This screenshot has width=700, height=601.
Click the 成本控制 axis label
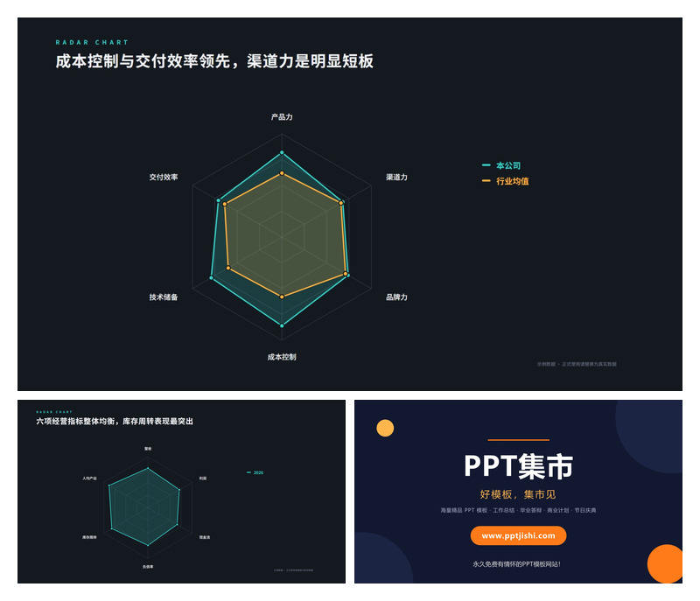tap(282, 357)
